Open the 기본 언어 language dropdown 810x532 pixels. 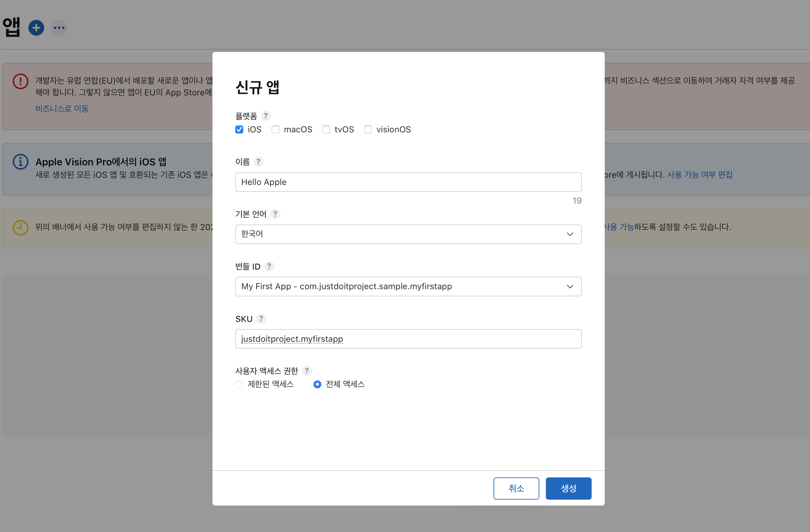(x=408, y=234)
